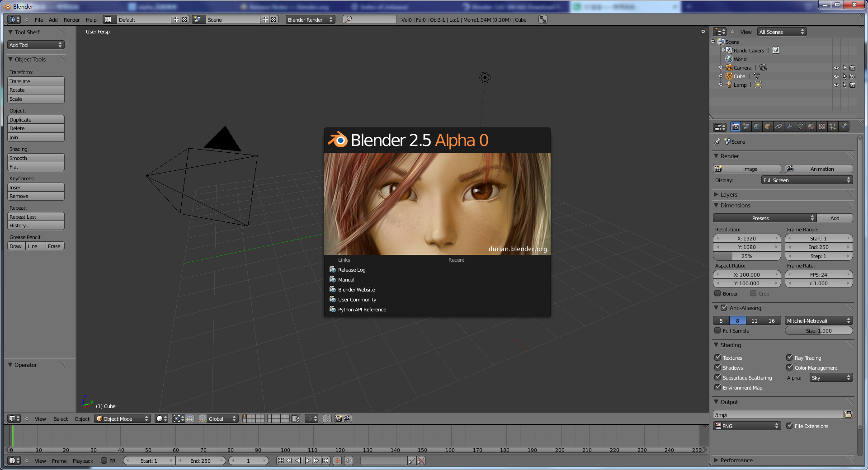Open the Add Tool dropdown

click(36, 45)
